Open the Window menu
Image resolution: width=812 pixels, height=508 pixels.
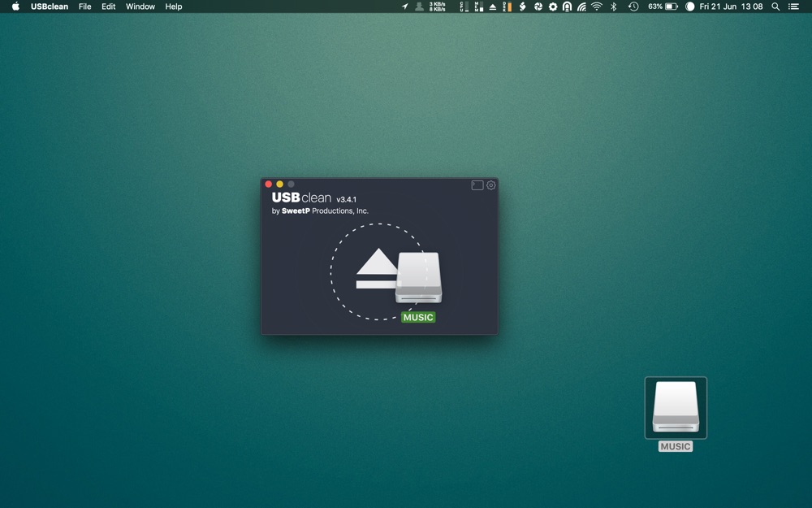coord(140,7)
